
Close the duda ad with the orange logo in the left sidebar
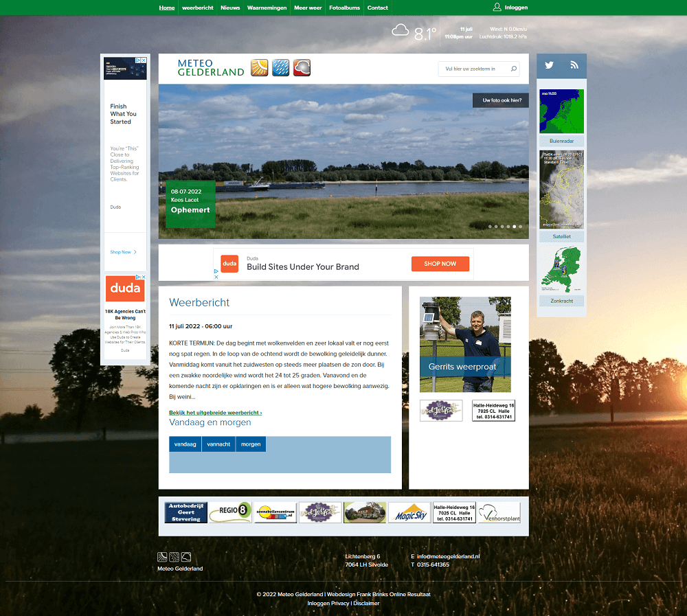(144, 277)
